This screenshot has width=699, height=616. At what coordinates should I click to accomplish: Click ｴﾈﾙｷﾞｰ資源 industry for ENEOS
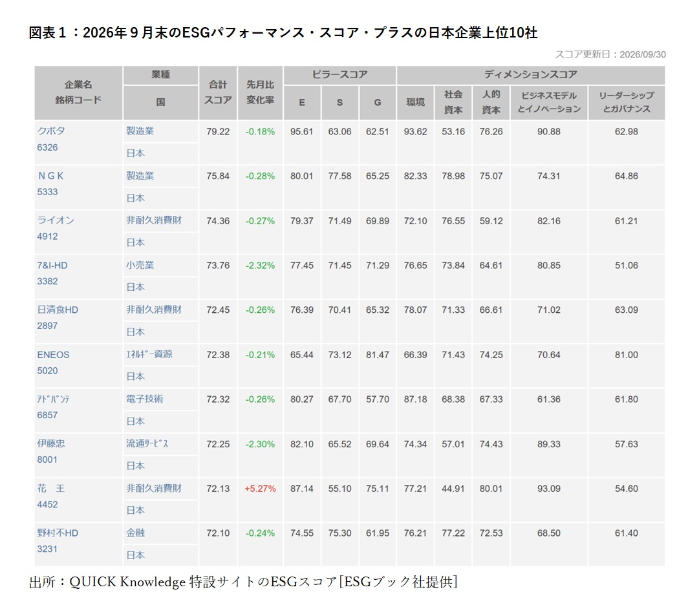[149, 354]
